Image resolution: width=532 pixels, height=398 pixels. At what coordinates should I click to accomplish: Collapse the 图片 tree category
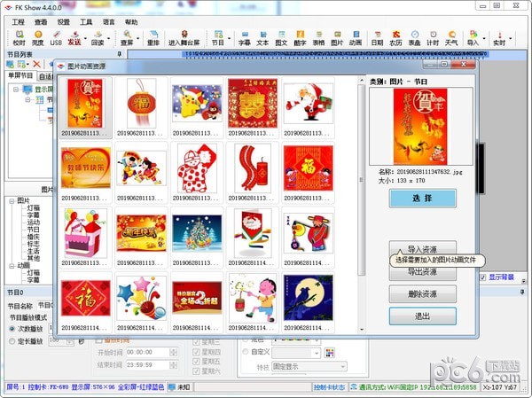click(12, 201)
